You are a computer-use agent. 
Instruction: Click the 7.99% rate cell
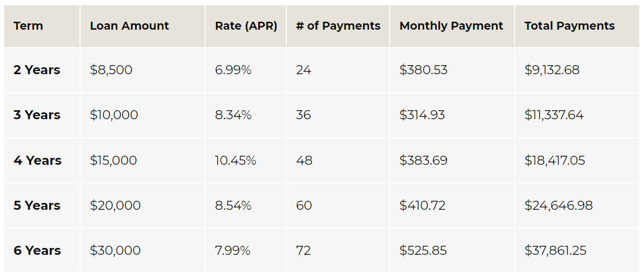point(233,251)
